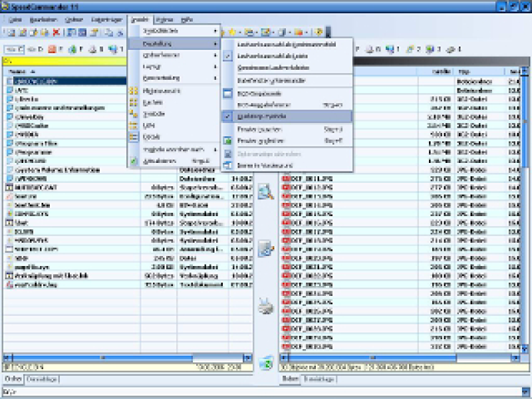
Task: Select AUTOEXEC.BAT in left file list
Action: click(x=36, y=188)
